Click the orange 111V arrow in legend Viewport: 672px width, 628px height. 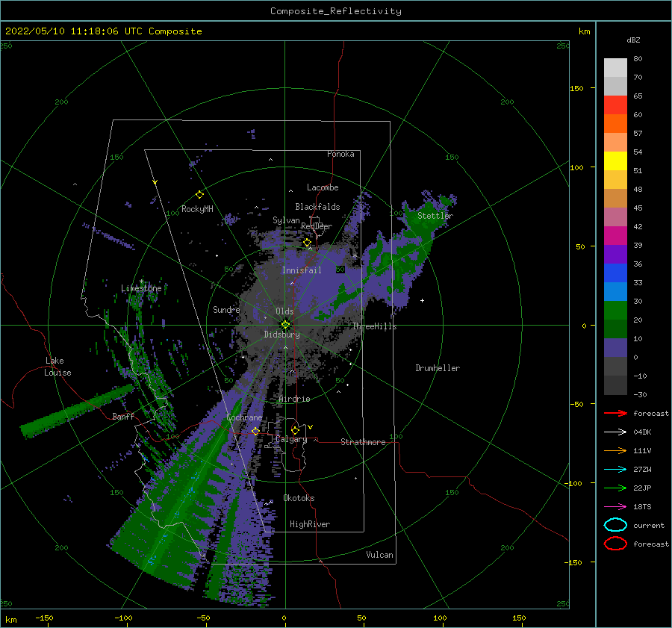click(x=615, y=450)
